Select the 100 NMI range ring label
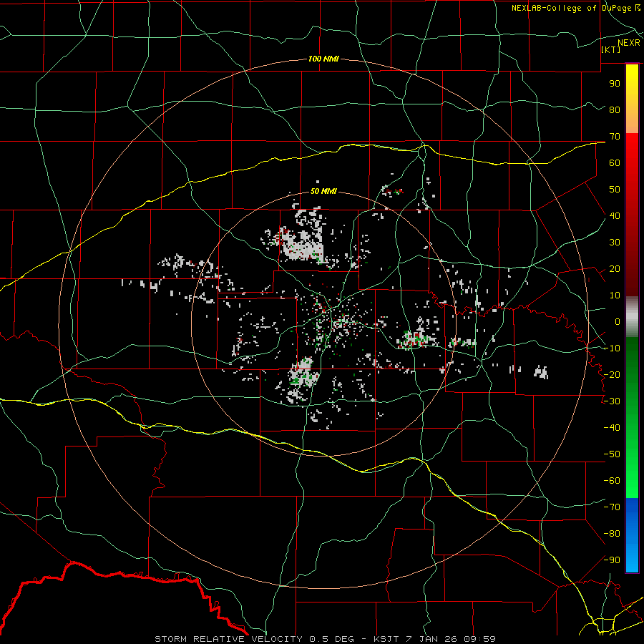Screen dimensions: 644x644 [323, 59]
